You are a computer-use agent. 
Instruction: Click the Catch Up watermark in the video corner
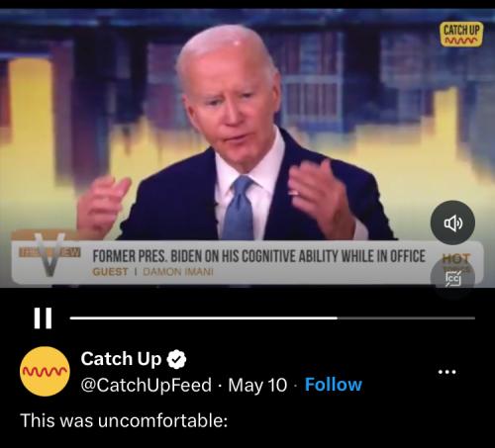pyautogui.click(x=461, y=35)
